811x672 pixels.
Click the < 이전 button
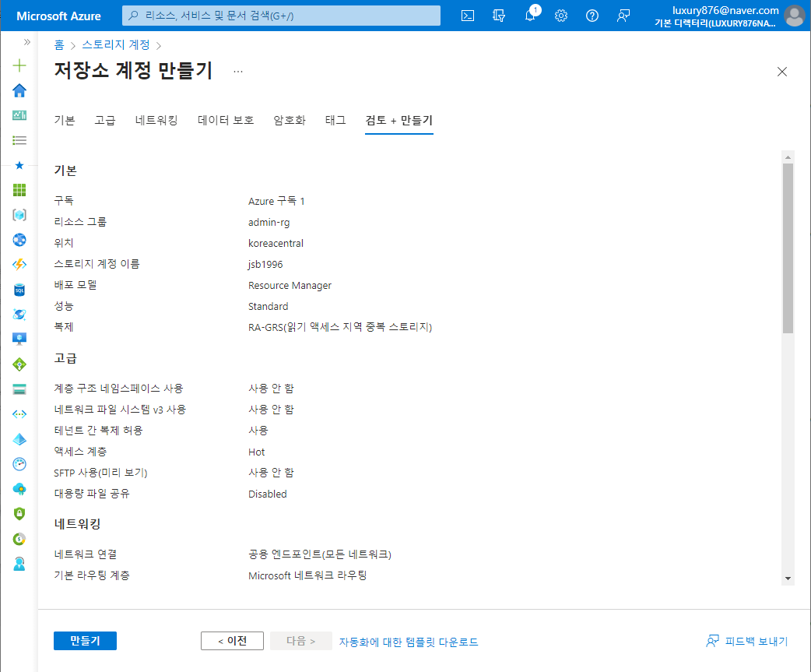[x=232, y=641]
